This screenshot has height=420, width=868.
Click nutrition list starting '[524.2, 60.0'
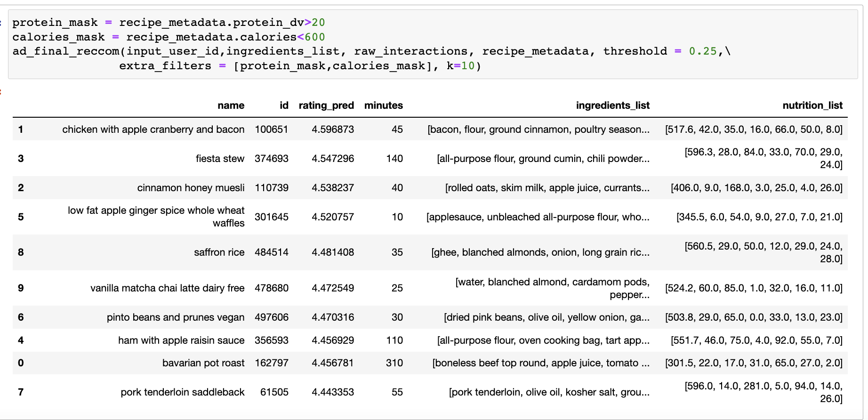(754, 288)
